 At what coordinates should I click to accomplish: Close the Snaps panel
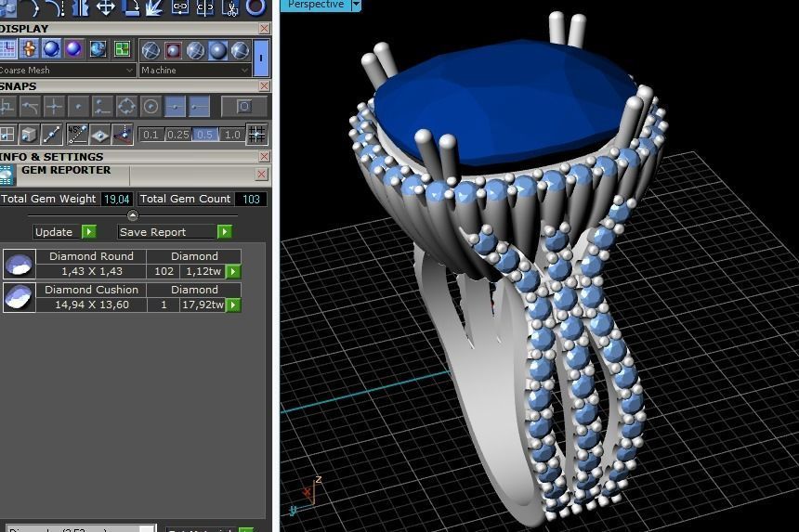(x=264, y=86)
